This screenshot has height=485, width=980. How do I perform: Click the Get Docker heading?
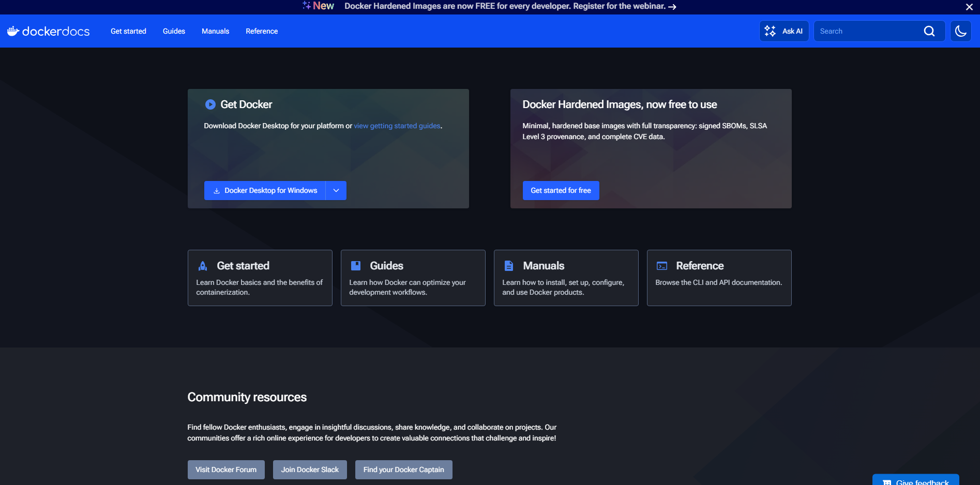[246, 104]
